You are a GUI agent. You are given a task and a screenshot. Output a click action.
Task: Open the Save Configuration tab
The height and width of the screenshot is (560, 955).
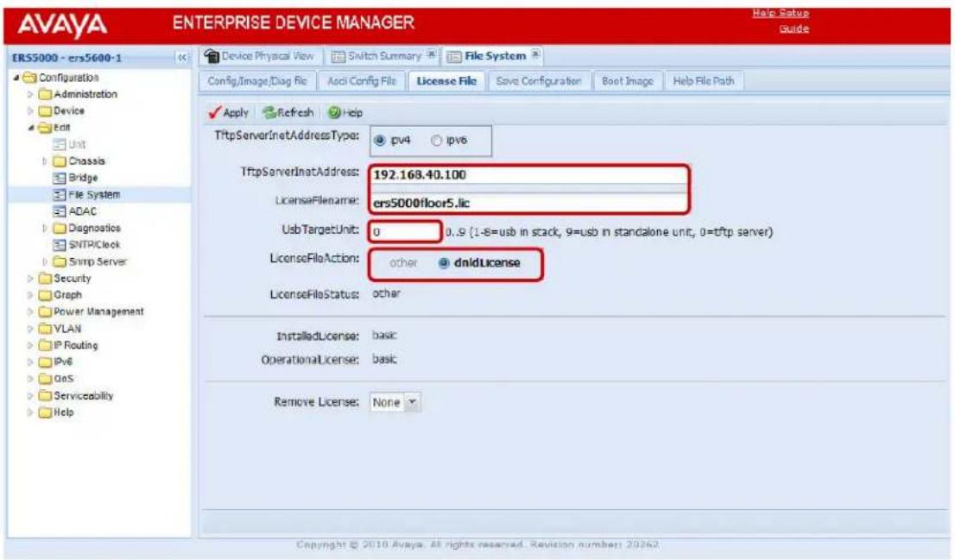coord(539,81)
